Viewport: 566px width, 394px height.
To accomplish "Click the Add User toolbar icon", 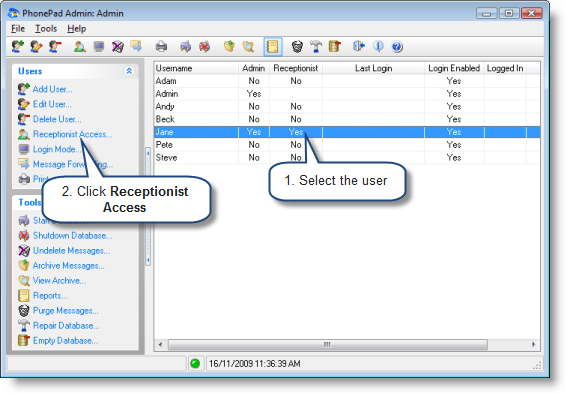I will [x=17, y=47].
